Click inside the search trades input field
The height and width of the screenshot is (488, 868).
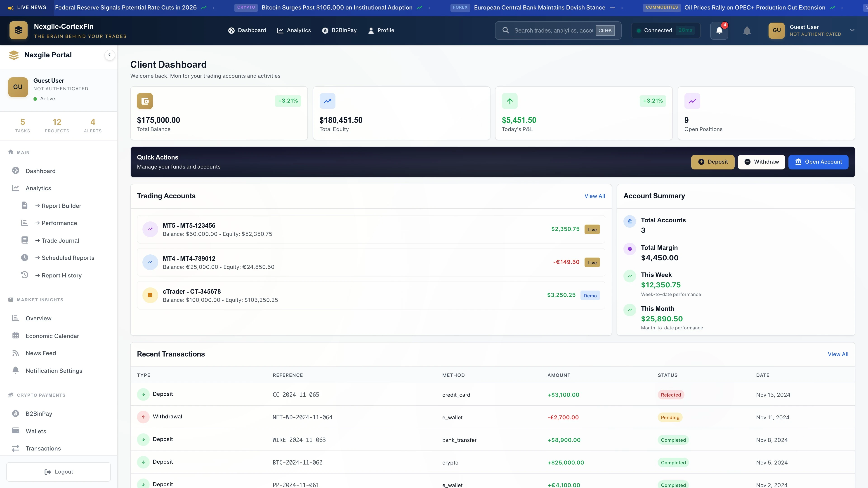(x=553, y=30)
